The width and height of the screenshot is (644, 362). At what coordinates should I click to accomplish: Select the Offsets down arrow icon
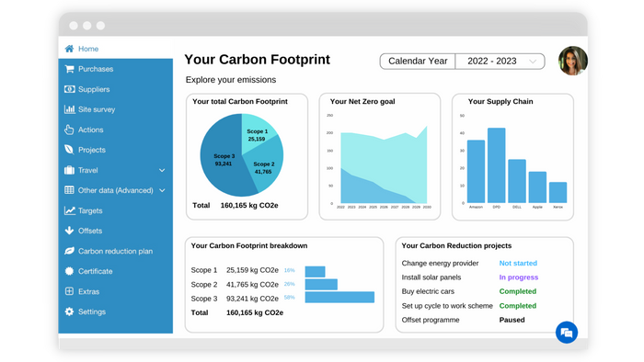click(69, 231)
